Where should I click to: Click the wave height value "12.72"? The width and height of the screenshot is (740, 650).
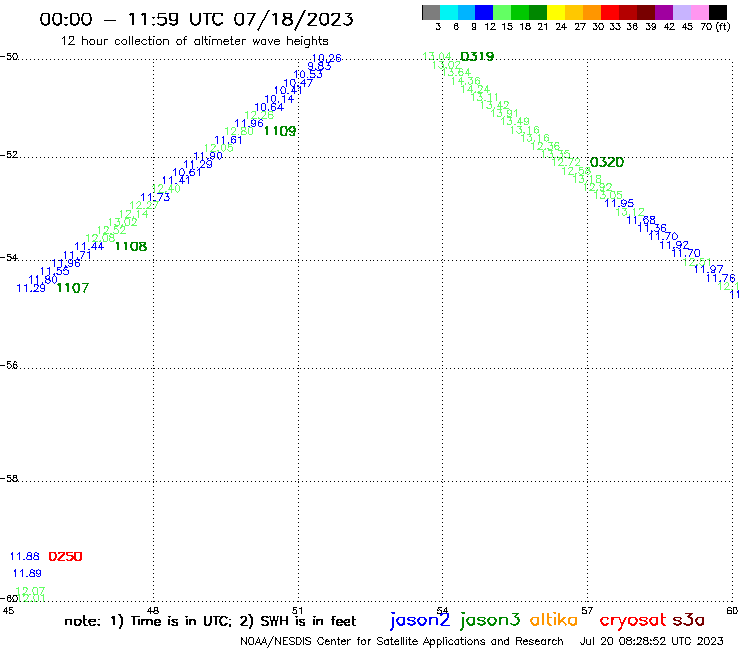point(566,162)
